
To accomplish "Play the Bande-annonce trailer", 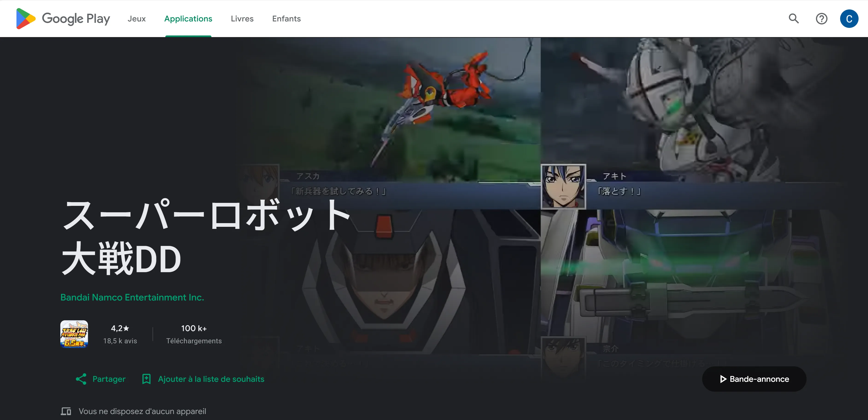I will tap(754, 379).
